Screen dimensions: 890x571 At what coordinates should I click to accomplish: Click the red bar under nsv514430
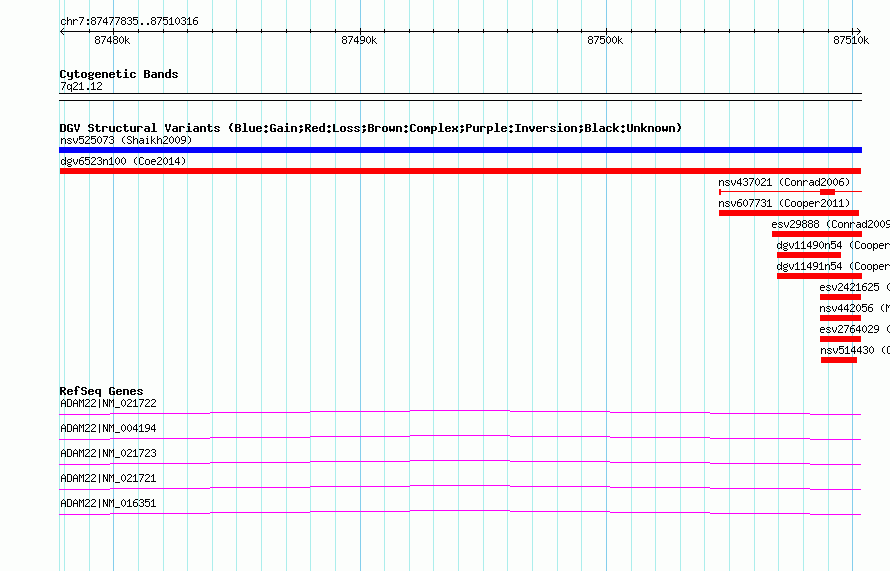[838, 360]
